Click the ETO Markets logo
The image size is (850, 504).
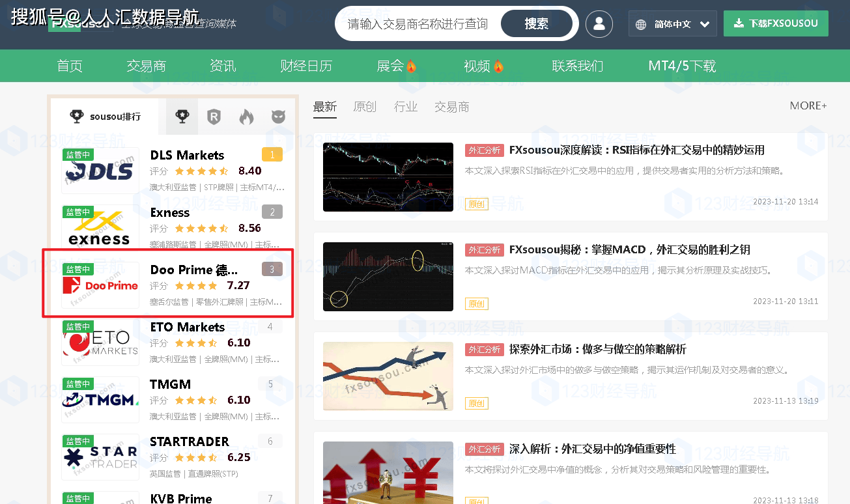click(x=100, y=343)
